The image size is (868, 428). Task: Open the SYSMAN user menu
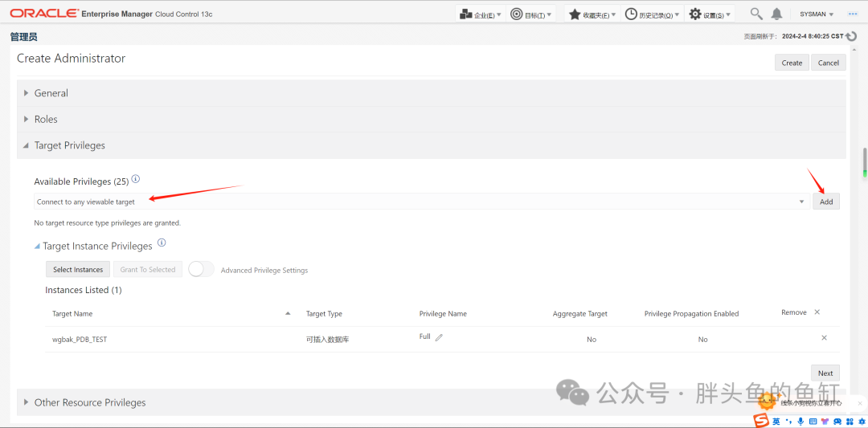click(x=817, y=14)
